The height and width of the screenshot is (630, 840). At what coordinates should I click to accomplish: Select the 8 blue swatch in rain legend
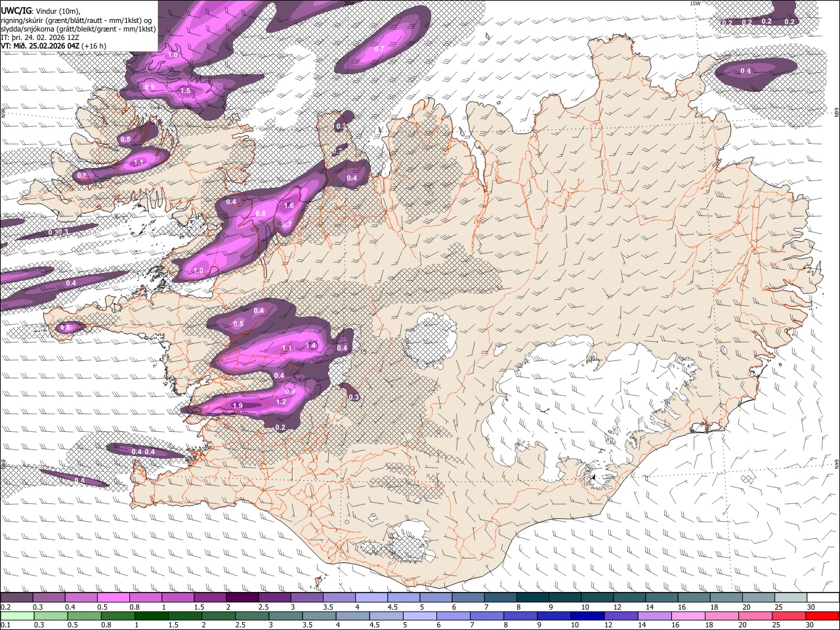[x=521, y=616]
